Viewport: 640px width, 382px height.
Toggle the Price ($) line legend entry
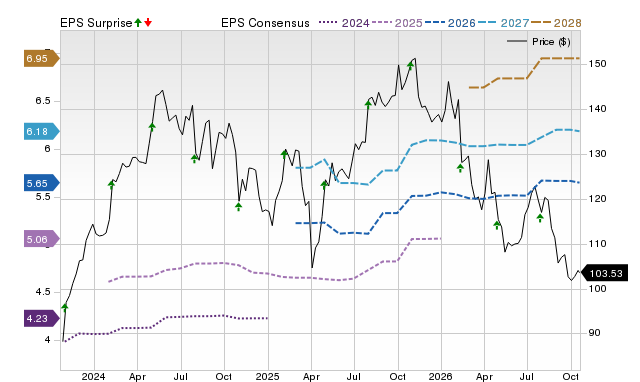(x=538, y=42)
